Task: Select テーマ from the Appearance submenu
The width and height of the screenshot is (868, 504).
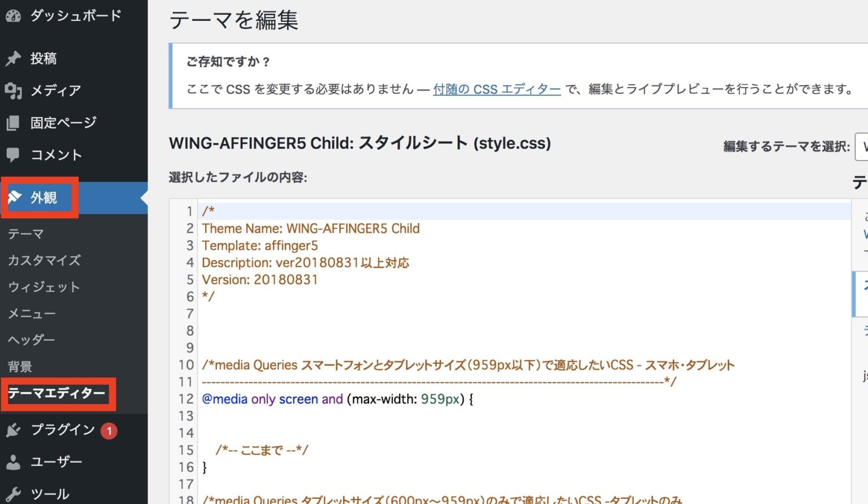Action: click(x=27, y=233)
